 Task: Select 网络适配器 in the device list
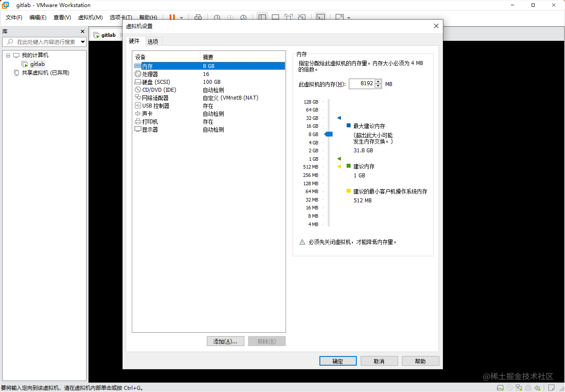point(155,98)
